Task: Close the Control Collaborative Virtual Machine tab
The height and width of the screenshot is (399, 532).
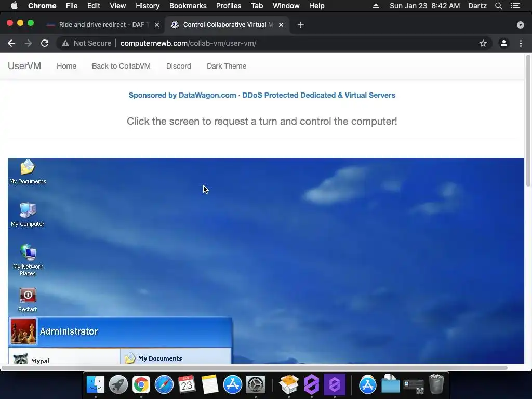Action: pyautogui.click(x=281, y=25)
